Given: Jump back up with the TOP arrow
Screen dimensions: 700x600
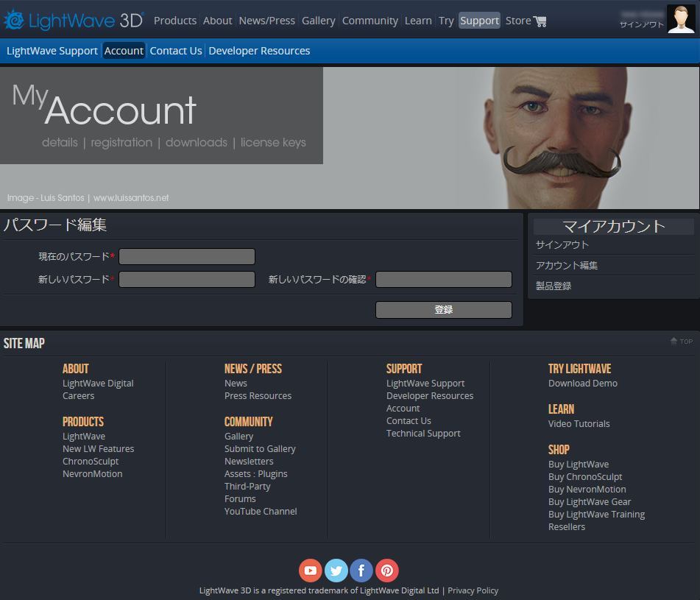Looking at the screenshot, I should [682, 342].
